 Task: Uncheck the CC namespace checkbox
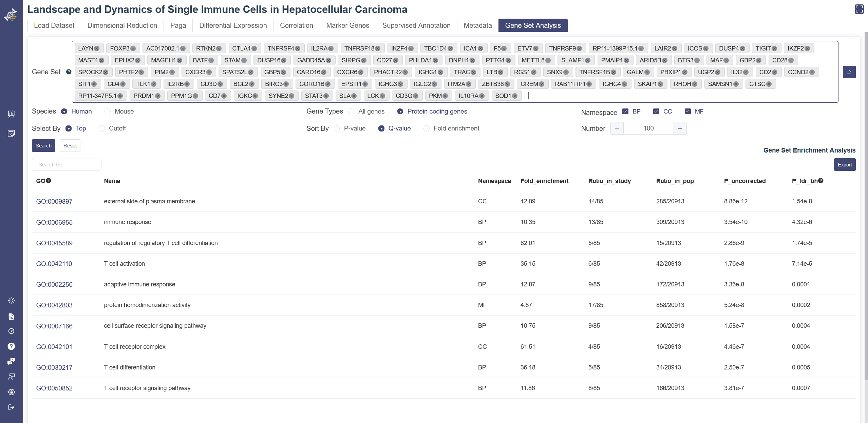[656, 112]
